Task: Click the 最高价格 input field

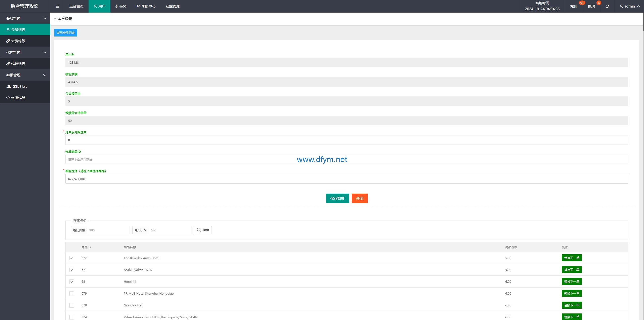Action: coord(170,230)
